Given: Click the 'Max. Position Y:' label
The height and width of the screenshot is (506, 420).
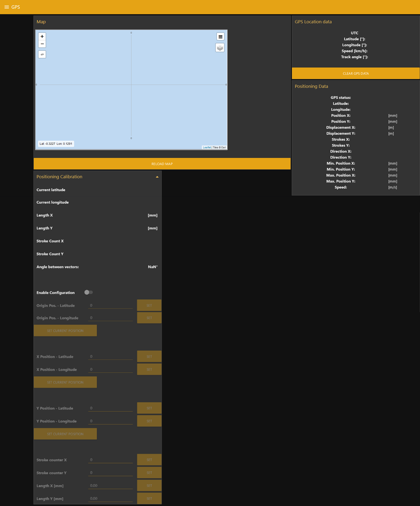Looking at the screenshot, I should coord(340,181).
